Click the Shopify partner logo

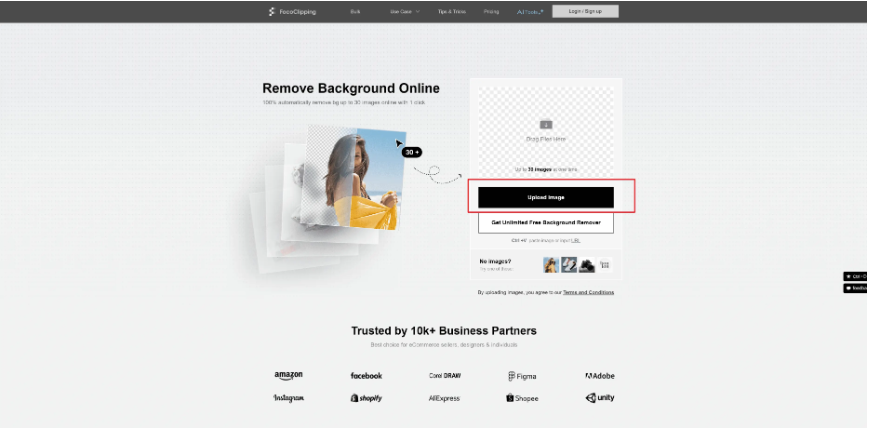point(366,398)
